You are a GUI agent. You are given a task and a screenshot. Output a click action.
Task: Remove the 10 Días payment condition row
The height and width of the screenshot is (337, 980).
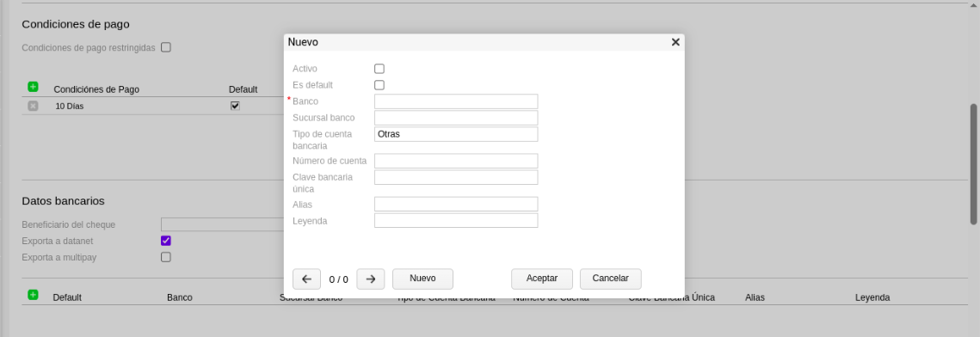click(33, 106)
